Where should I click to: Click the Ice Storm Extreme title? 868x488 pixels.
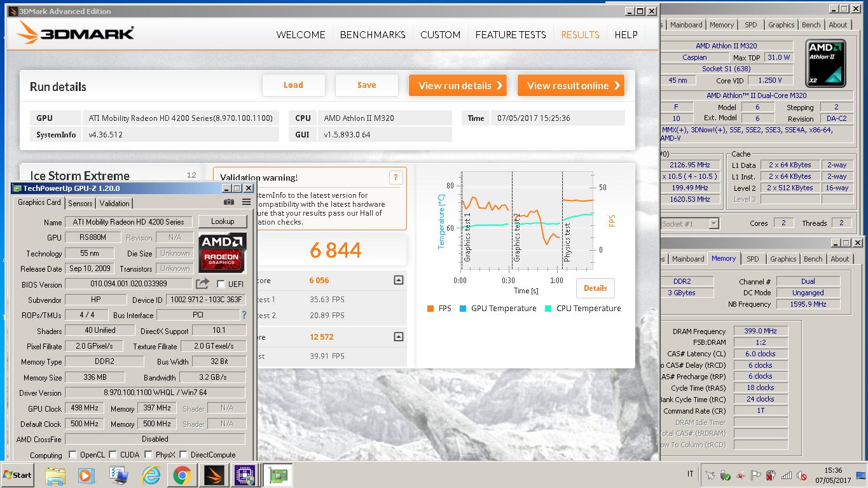pos(79,176)
